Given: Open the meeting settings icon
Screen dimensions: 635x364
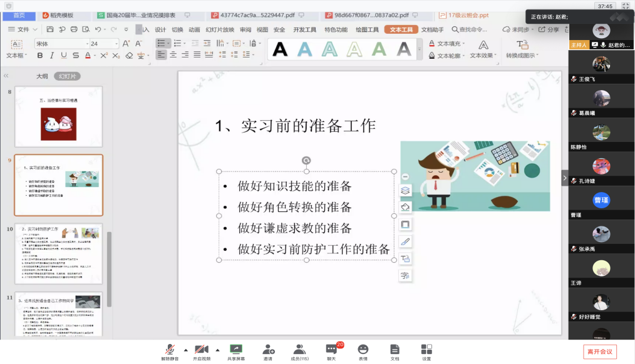Looking at the screenshot, I should click(426, 351).
